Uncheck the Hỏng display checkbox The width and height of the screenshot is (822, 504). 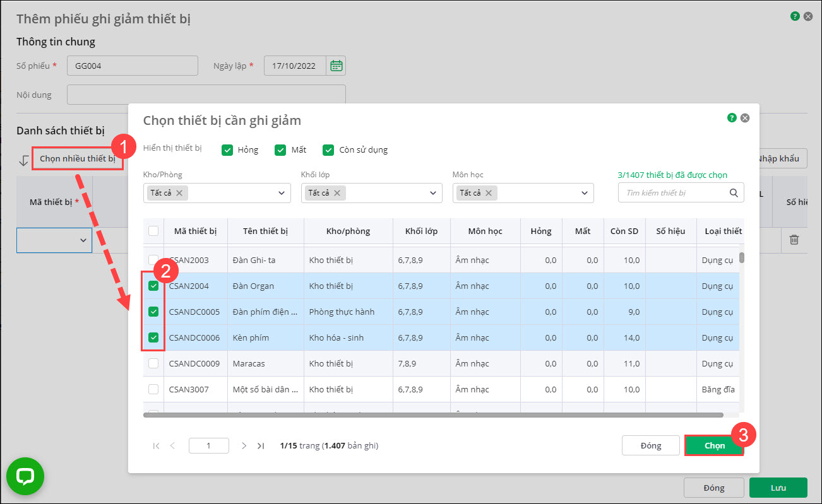point(227,150)
